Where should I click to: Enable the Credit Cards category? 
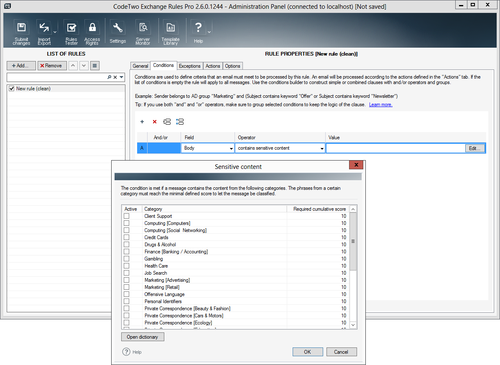(127, 237)
